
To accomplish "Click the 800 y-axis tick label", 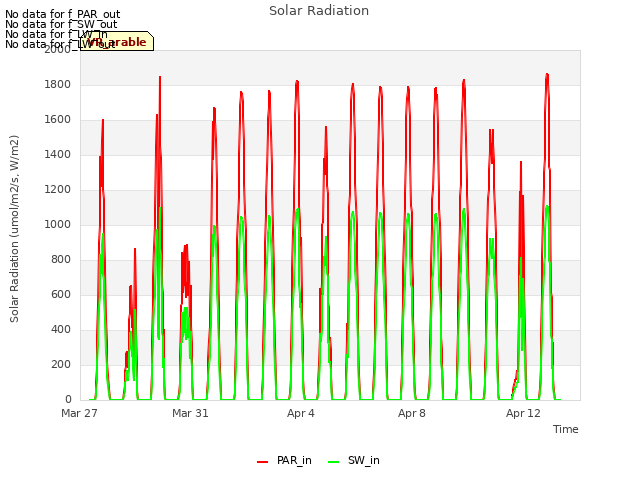I will (61, 260).
